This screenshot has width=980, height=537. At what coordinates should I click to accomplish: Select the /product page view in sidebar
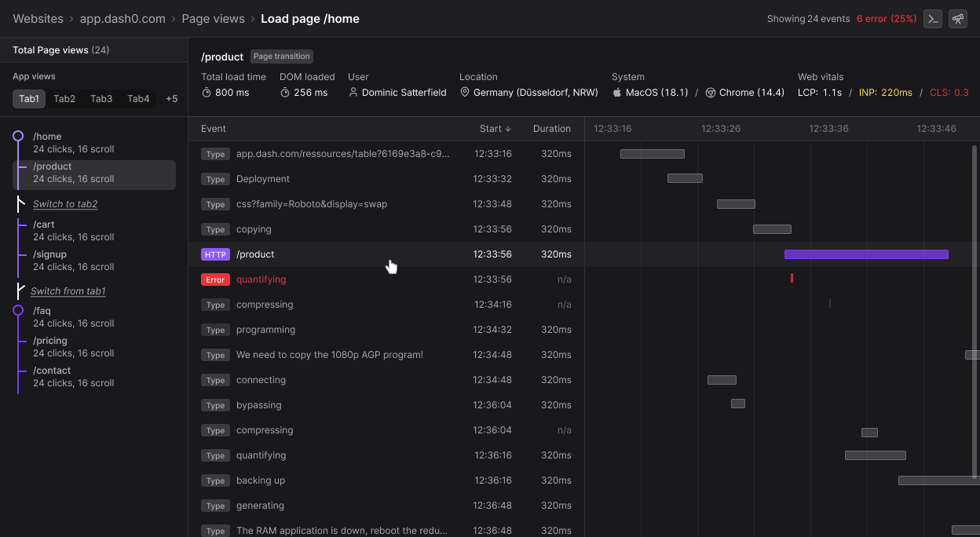94,175
